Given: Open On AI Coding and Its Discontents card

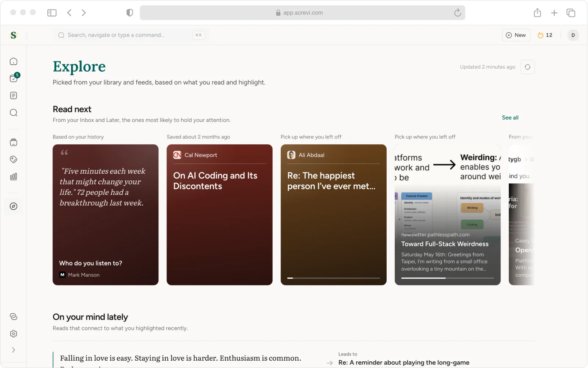Looking at the screenshot, I should (x=219, y=214).
